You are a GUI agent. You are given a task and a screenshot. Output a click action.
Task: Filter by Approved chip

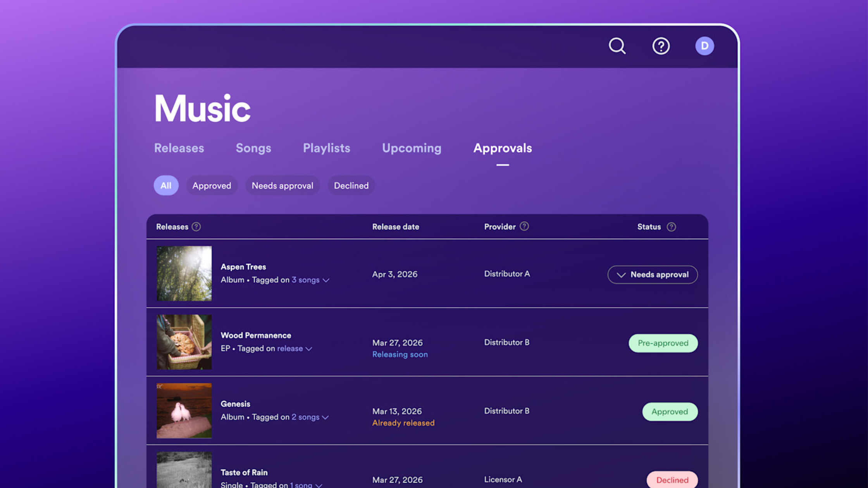pos(212,186)
